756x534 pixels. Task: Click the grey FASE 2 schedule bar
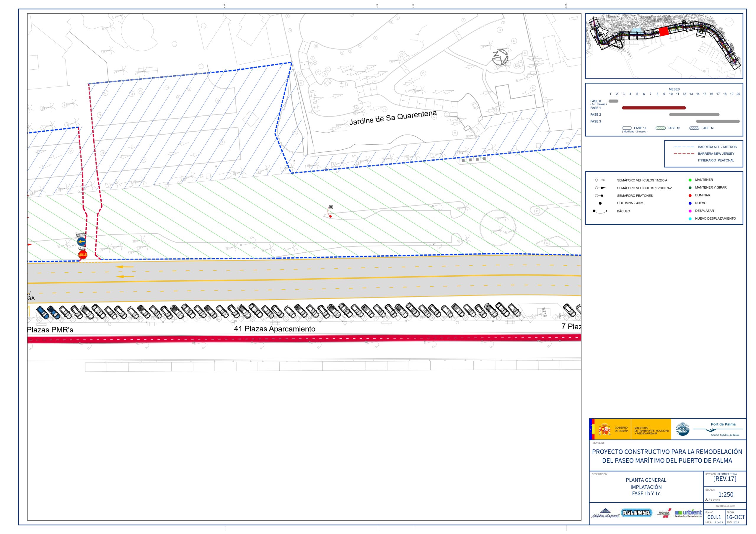click(x=694, y=115)
